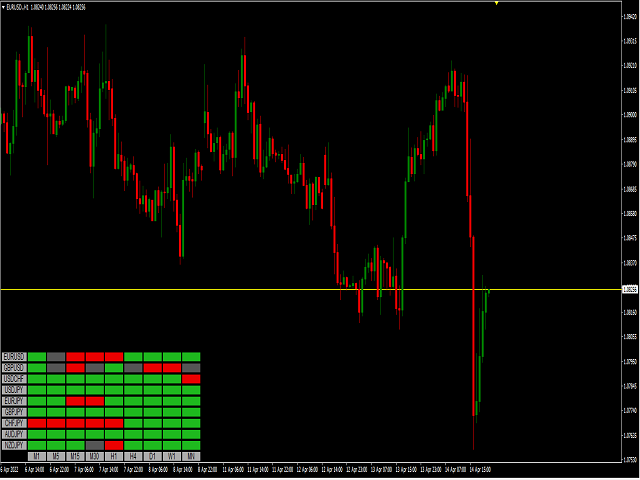Open the chart title dropdown triangle
Viewport: 640px width, 480px height.
point(4,7)
